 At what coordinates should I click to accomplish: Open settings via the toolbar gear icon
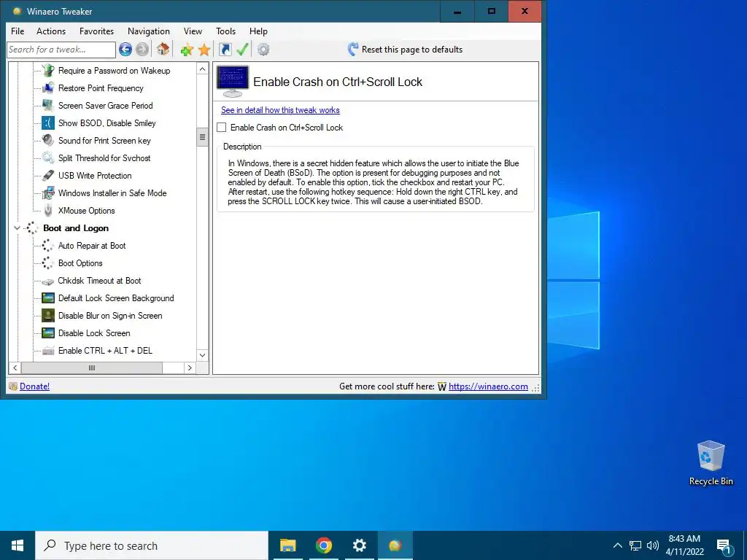(263, 49)
